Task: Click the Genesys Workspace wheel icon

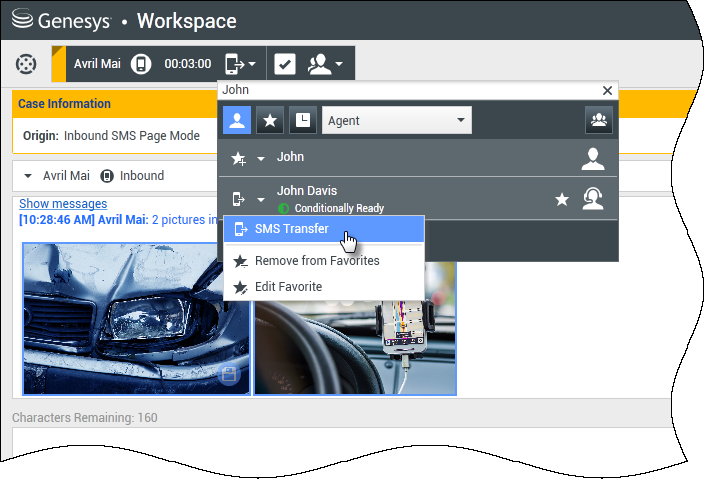Action: (x=26, y=64)
